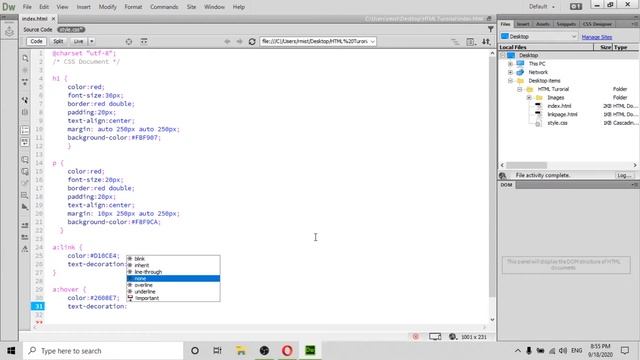
Task: Open the filter related files funnel icon
Action: 491,29
